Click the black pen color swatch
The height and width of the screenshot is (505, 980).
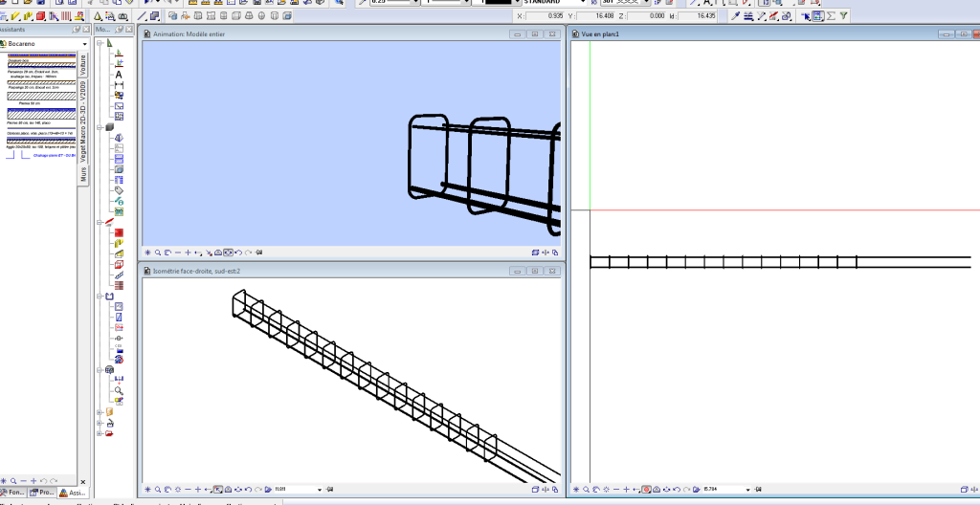tap(498, 2)
